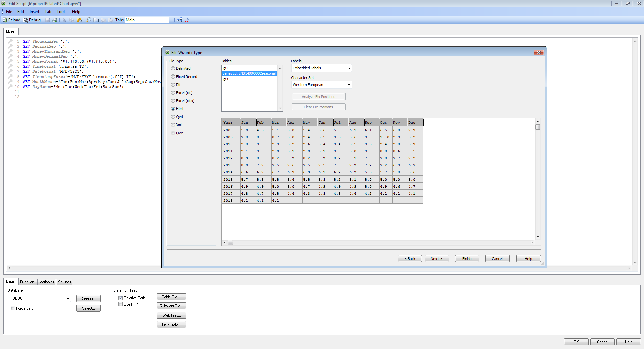Click the Table Files... button
This screenshot has height=349, width=644.
[x=172, y=297]
